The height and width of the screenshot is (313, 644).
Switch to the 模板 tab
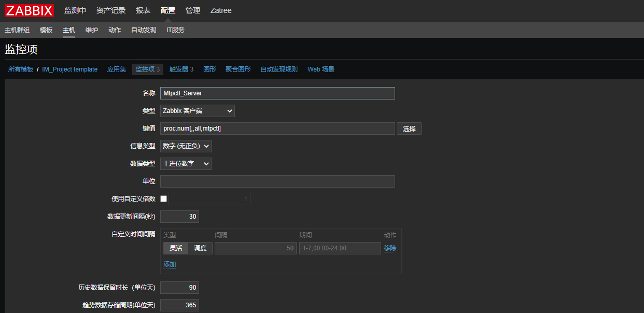[x=46, y=30]
